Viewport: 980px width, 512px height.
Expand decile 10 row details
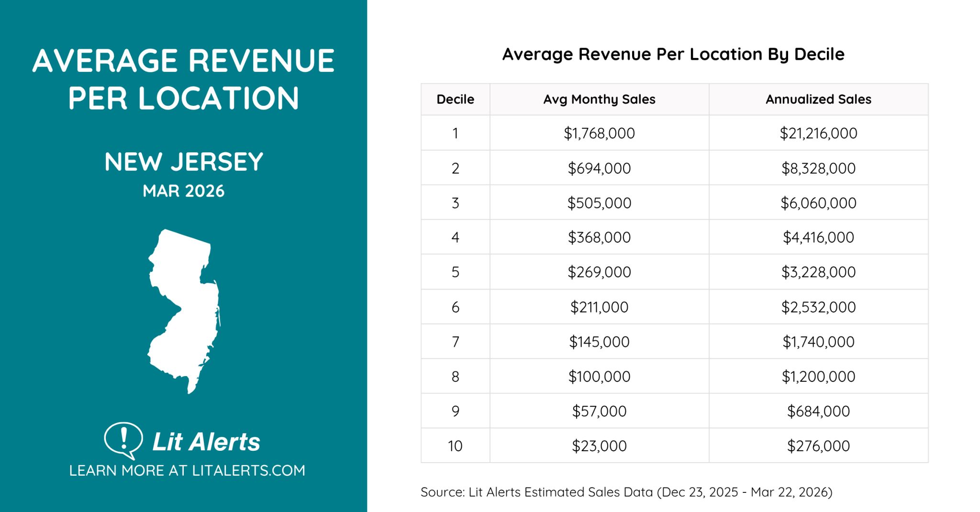pyautogui.click(x=455, y=445)
